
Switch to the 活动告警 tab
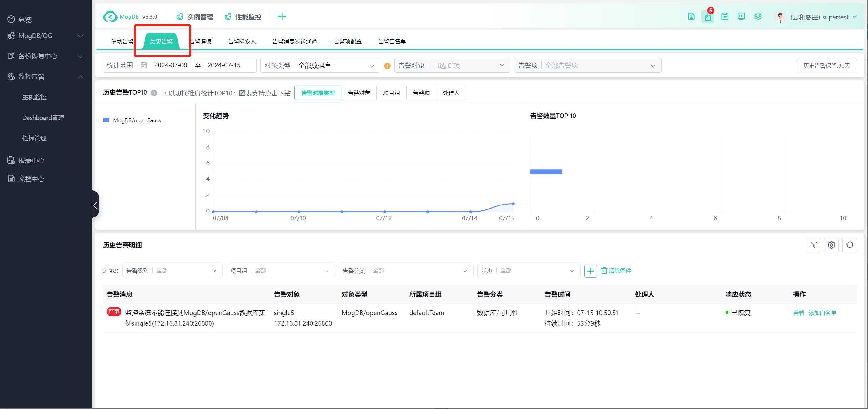tap(122, 41)
